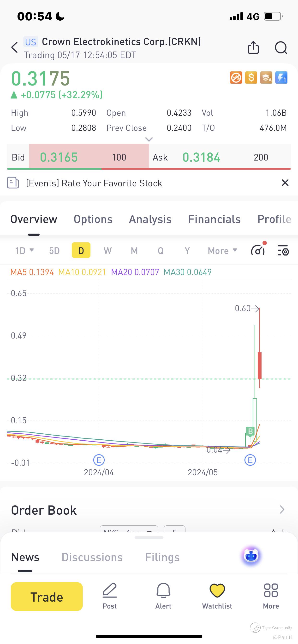Tap the share icon in header
Viewport: 298px width, 644px height.
(x=253, y=47)
